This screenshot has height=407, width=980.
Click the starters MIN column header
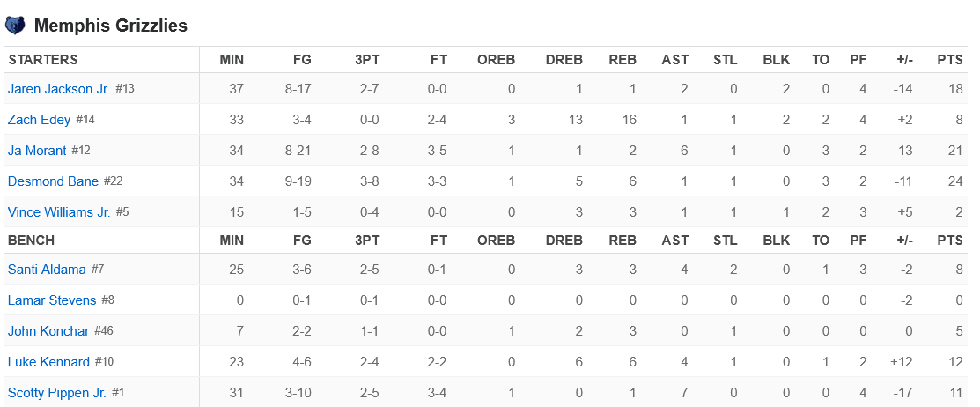(x=232, y=60)
